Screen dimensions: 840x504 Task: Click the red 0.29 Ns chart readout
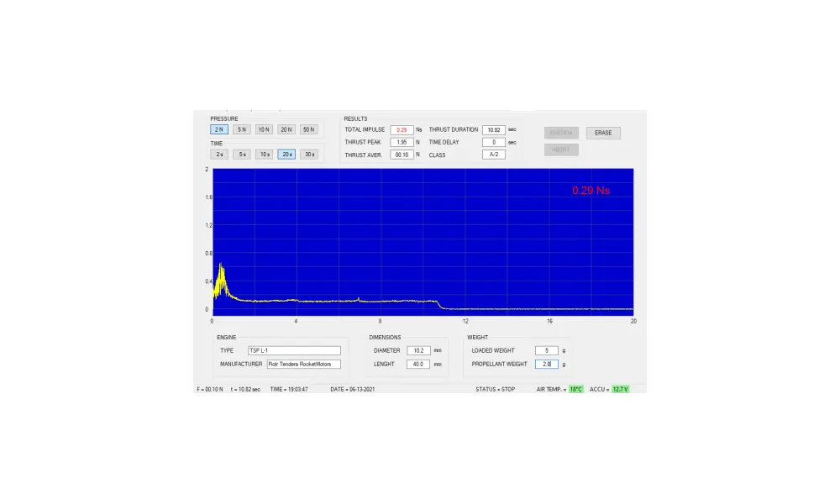(x=591, y=190)
